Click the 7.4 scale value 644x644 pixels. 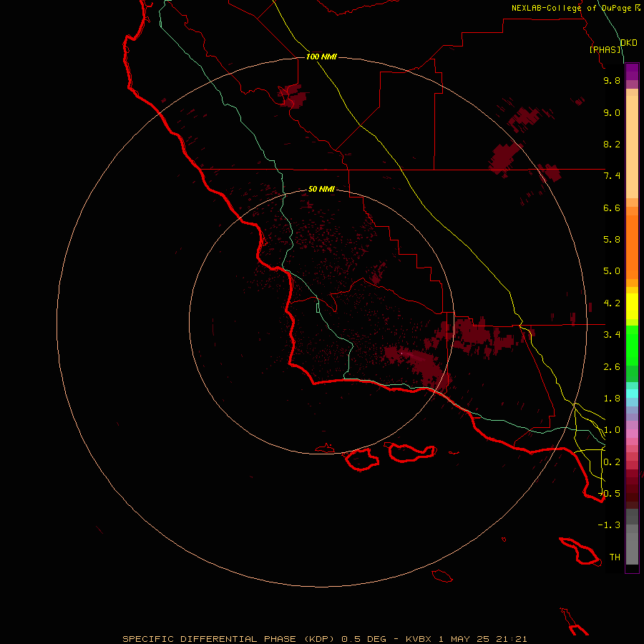(612, 176)
